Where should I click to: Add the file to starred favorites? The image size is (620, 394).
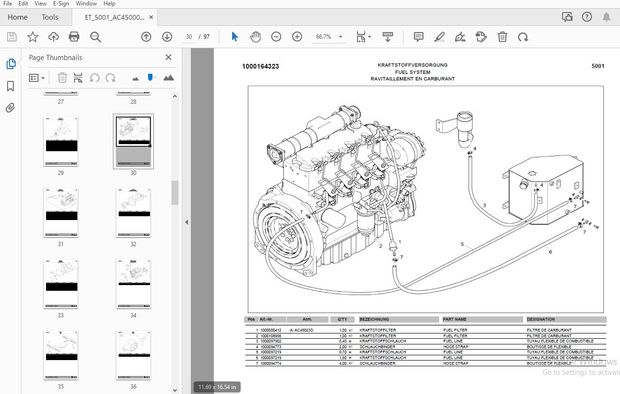32,37
